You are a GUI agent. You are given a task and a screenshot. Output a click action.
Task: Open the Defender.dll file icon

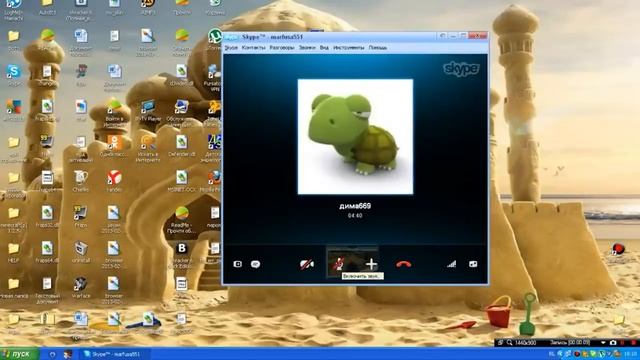pyautogui.click(x=182, y=142)
